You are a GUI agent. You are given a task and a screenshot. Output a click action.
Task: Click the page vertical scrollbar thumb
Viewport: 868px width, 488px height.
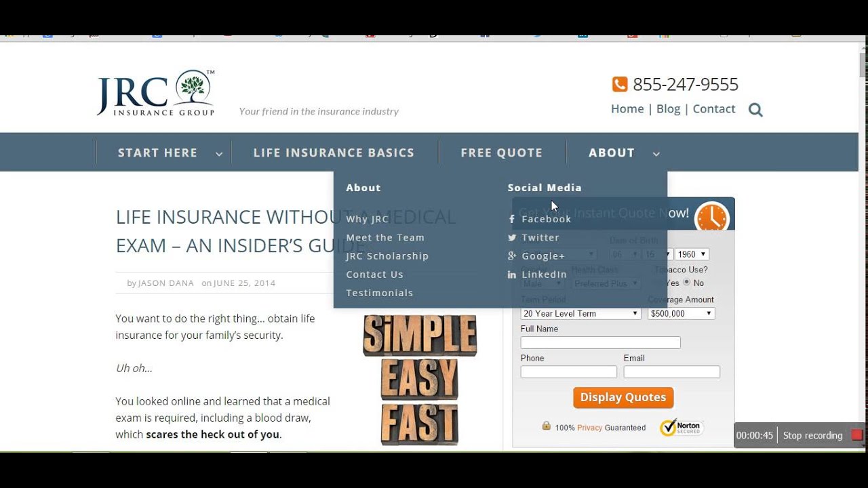[x=863, y=65]
